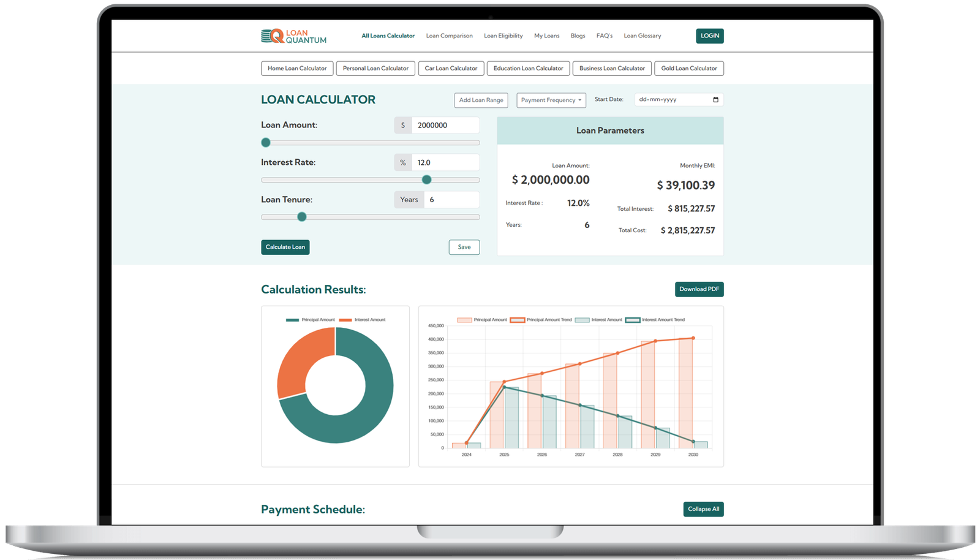Click the Loan Amount input field
Viewport: 980px width, 560px height.
click(445, 126)
